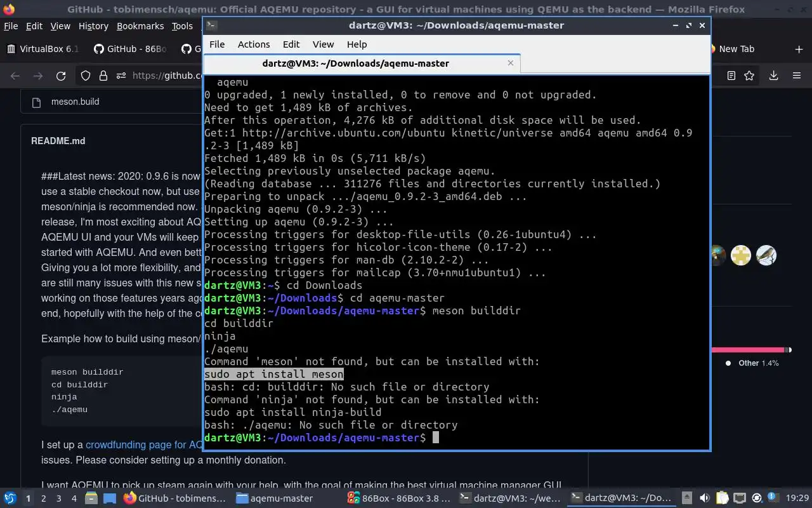The image size is (812, 508).
Task: Open Firefox Tools menu
Action: 182,26
